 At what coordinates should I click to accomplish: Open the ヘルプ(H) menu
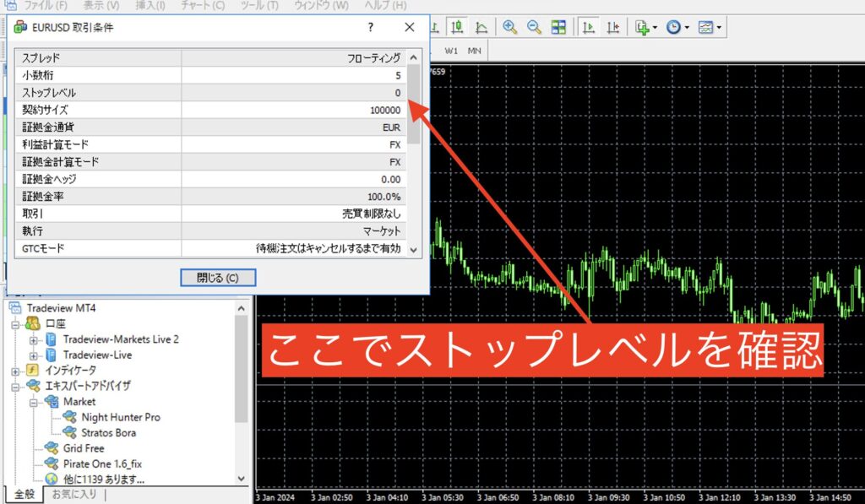pos(385,6)
